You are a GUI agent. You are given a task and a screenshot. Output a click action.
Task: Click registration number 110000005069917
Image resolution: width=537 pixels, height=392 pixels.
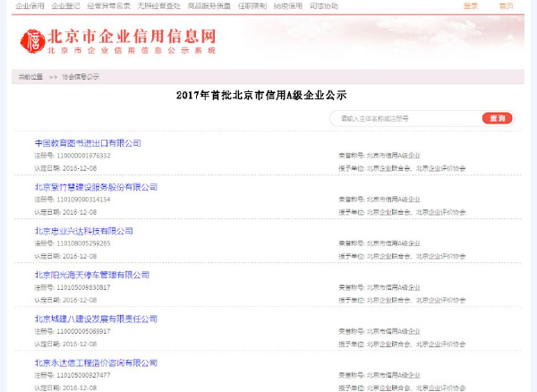pos(83,331)
